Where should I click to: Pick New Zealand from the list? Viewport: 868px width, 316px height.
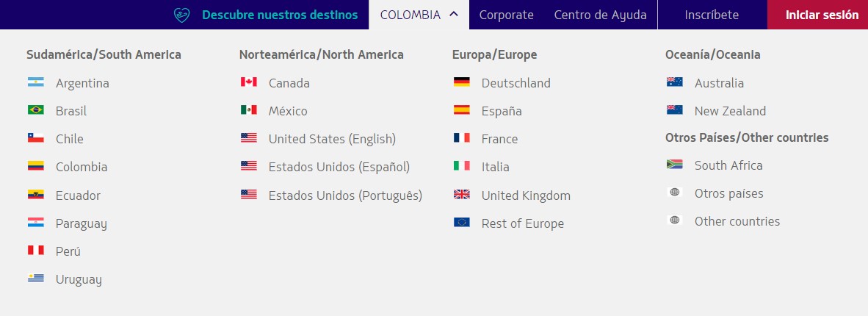pos(730,111)
